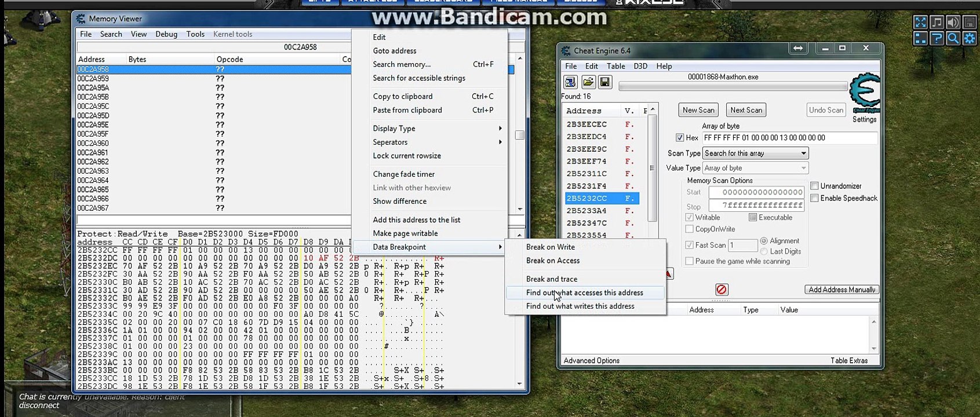Toggle the Fast Scan checkbox
The height and width of the screenshot is (417, 980).
click(x=690, y=245)
